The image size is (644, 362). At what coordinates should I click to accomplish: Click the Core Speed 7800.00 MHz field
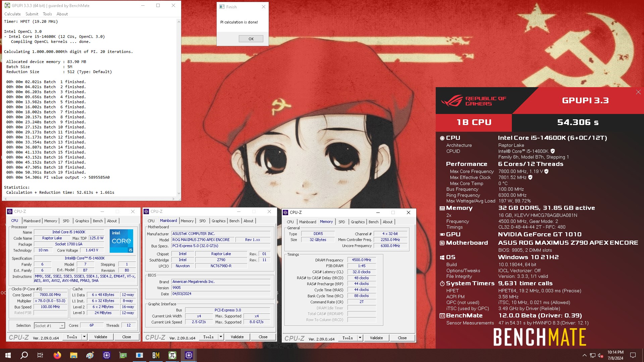[50, 295]
